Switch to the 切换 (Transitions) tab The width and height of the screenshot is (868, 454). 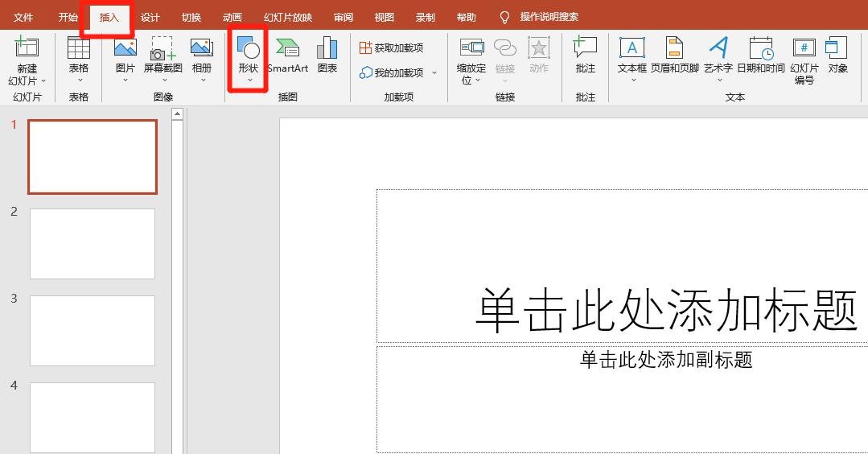click(x=191, y=17)
